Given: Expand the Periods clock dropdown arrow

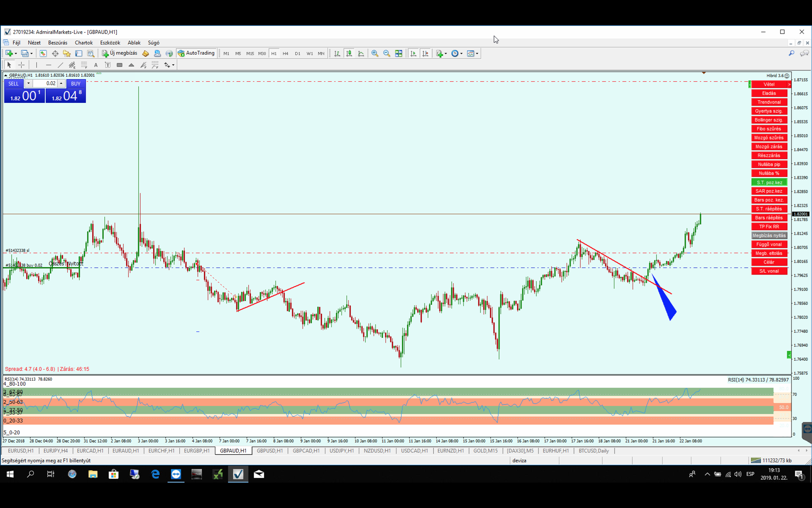Looking at the screenshot, I should pyautogui.click(x=462, y=54).
